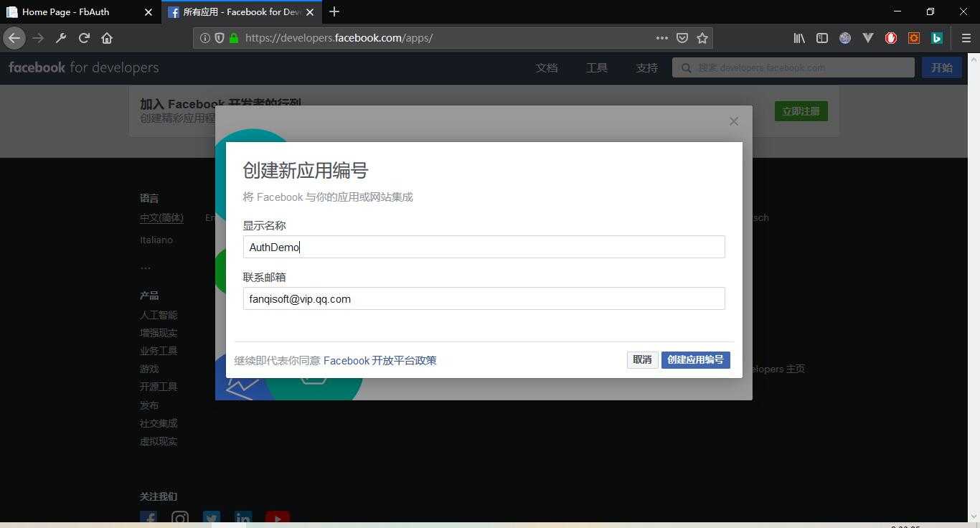Open the 开源工具 product link
The width and height of the screenshot is (980, 528).
point(159,387)
